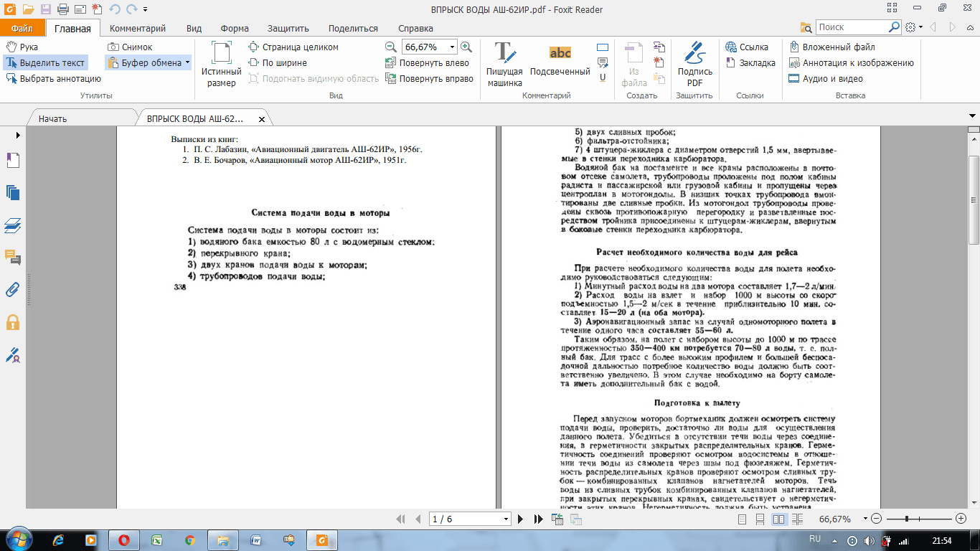The width and height of the screenshot is (980, 551).
Task: Switch to the Справка ribbon tab
Action: pos(415,29)
